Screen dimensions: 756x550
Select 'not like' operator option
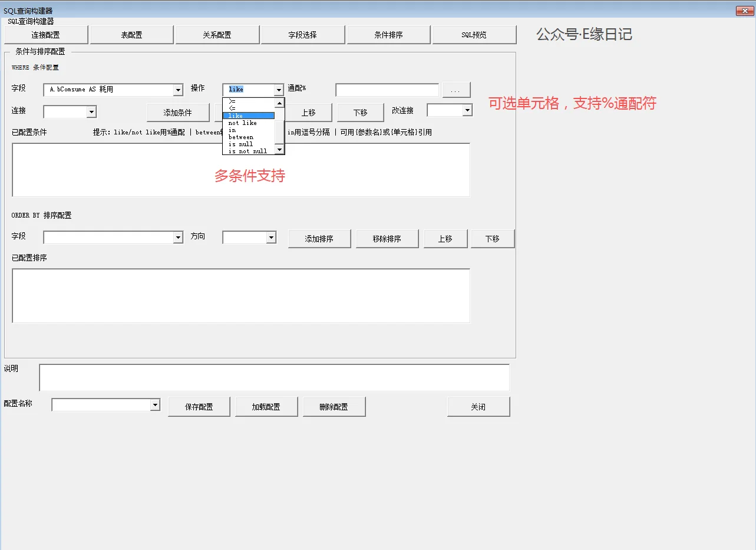pos(249,123)
